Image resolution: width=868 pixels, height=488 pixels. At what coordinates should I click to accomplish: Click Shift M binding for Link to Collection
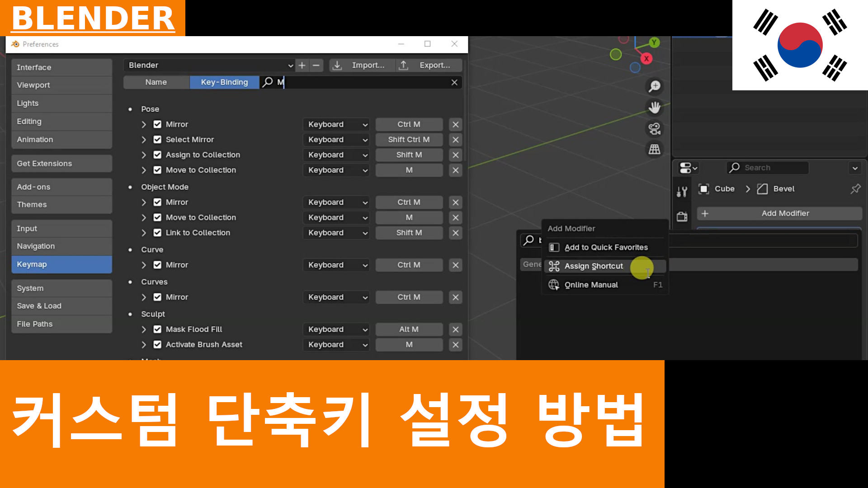(x=409, y=233)
